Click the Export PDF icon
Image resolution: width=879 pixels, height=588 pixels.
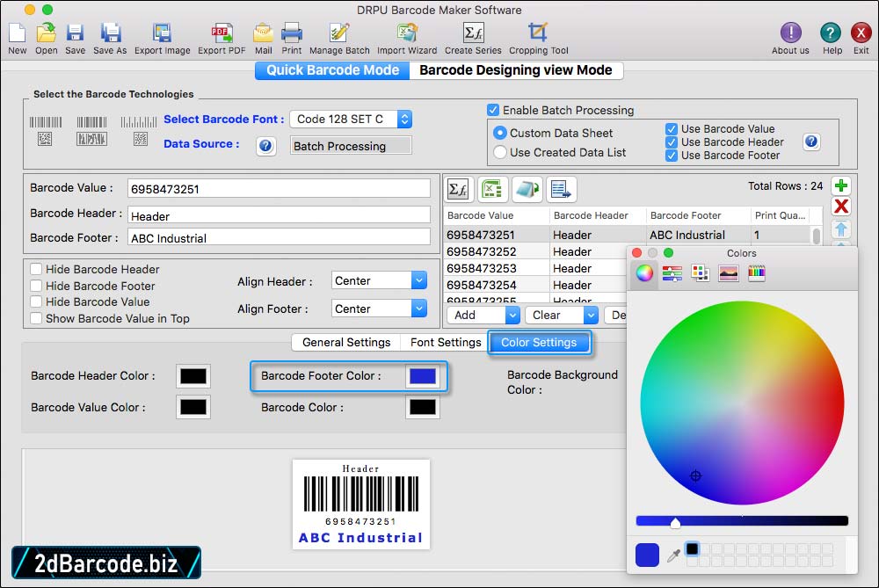[222, 33]
